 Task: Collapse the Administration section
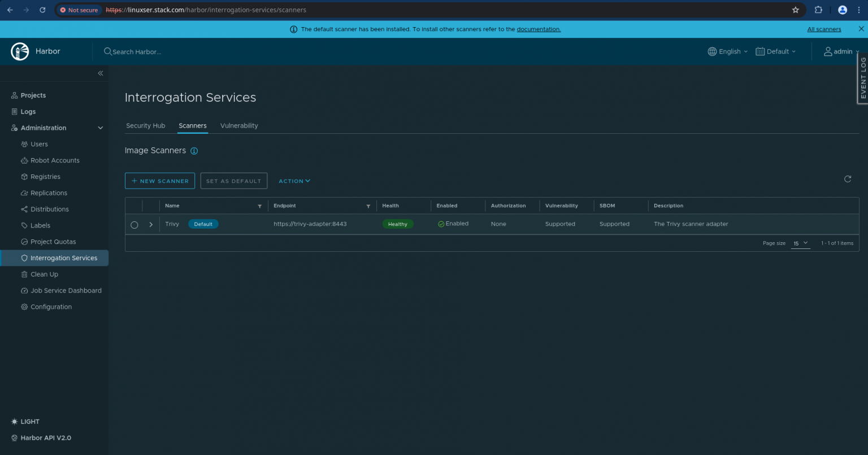100,128
